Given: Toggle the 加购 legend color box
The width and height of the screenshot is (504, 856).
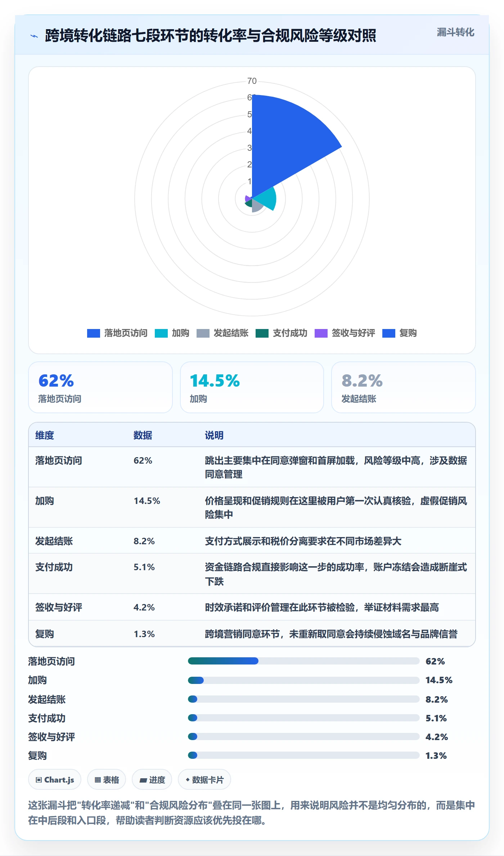Looking at the screenshot, I should click(x=161, y=333).
